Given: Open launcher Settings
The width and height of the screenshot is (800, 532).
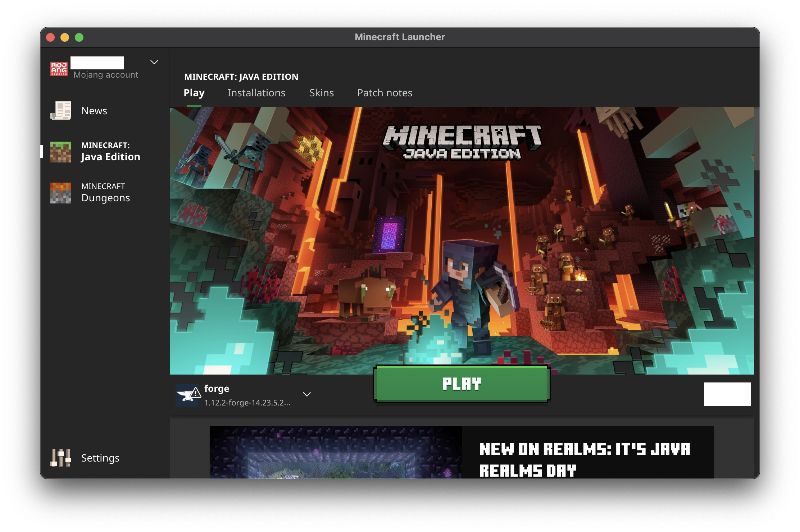Looking at the screenshot, I should (x=100, y=458).
